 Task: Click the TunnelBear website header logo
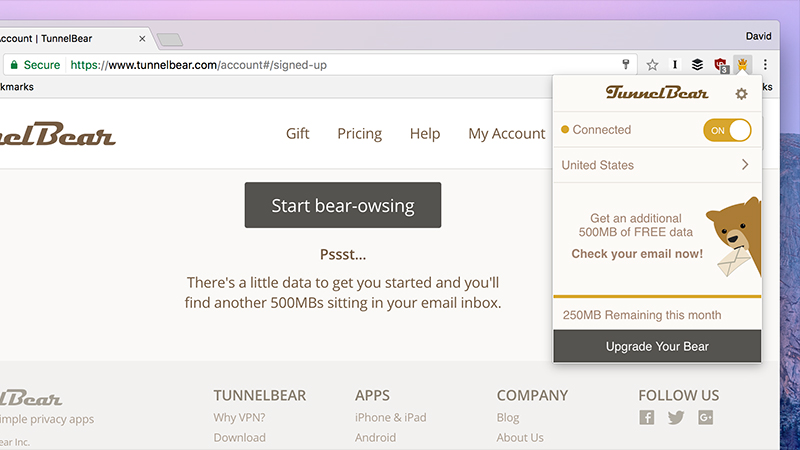tap(58, 134)
